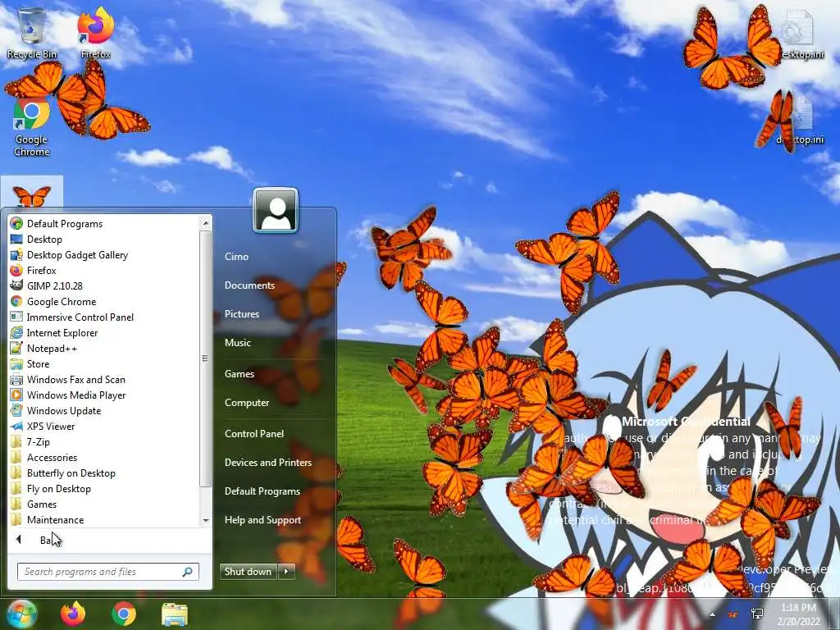Click the user account picture

276,210
